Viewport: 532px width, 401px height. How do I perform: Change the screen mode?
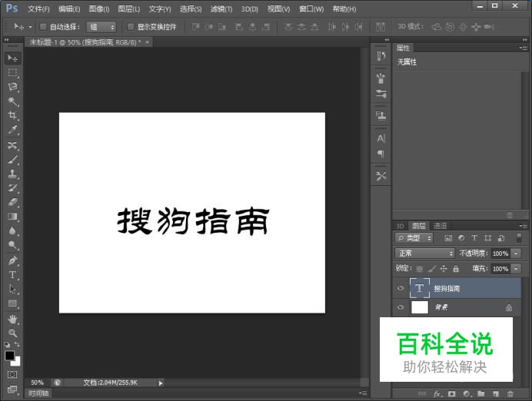click(12, 389)
